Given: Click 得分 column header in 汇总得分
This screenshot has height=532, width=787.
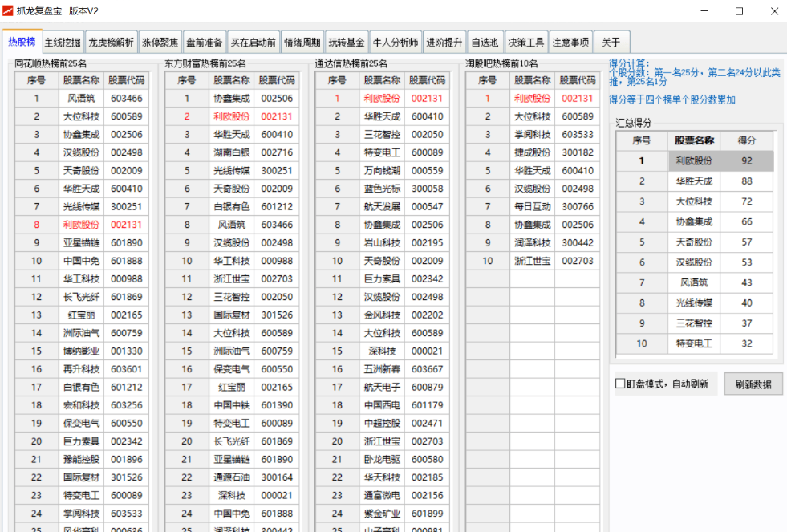Looking at the screenshot, I should point(746,140).
